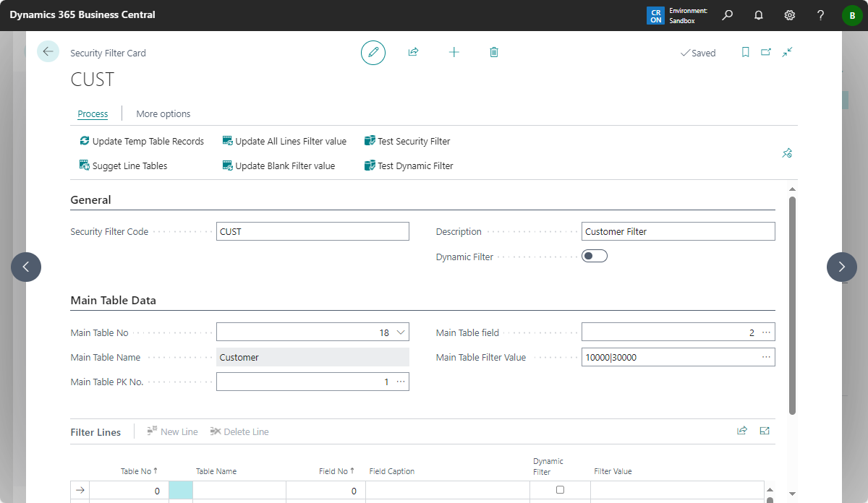Open settings gear in top bar

point(790,15)
